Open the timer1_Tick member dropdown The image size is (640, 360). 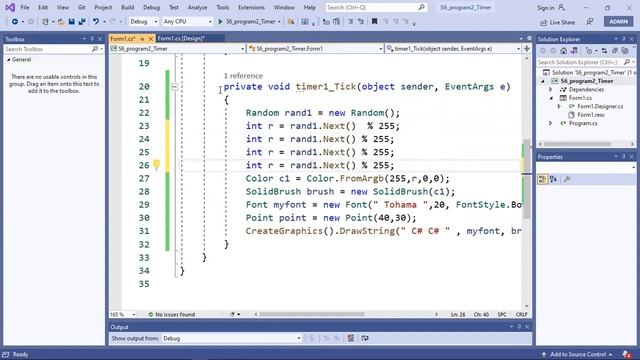453,49
